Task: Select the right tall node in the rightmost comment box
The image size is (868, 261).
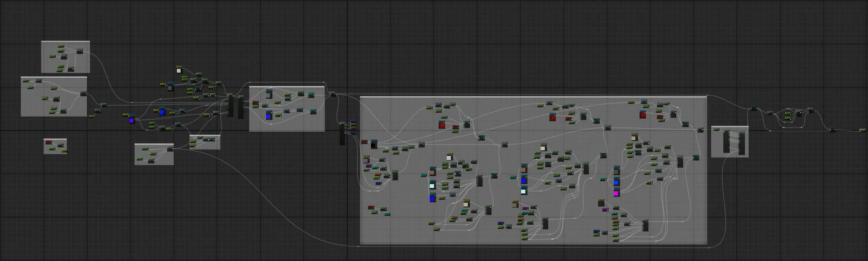Action: tap(742, 144)
